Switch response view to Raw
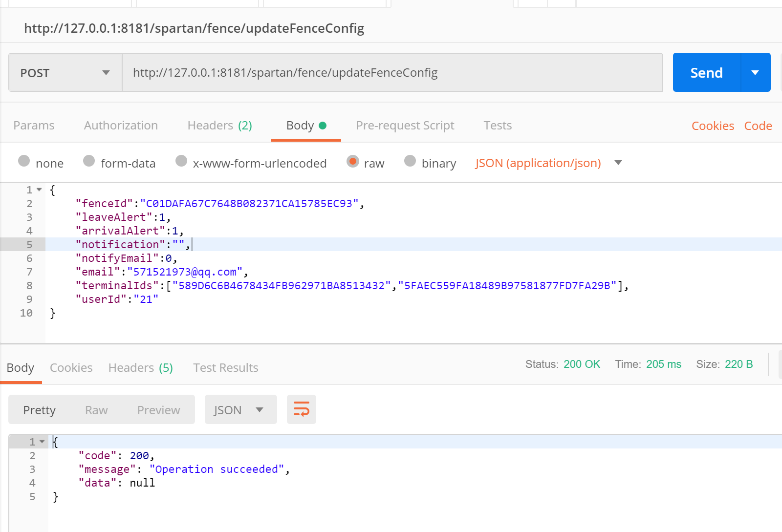782x532 pixels. pos(96,410)
